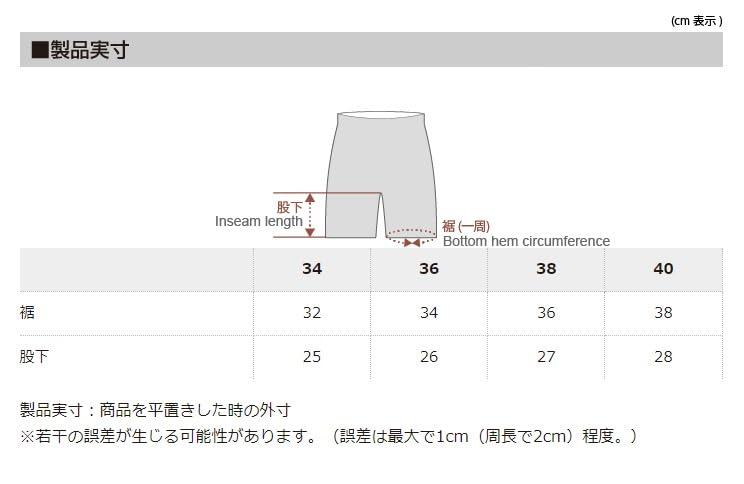The height and width of the screenshot is (484, 744).
Task: Click the 'Bottom hem circumference' label
Action: tap(526, 241)
